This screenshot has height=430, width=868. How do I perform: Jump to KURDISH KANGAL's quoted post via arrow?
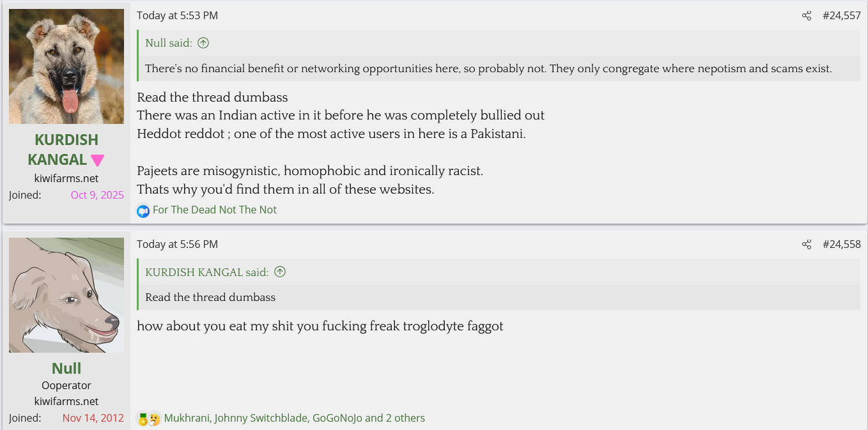pos(280,272)
